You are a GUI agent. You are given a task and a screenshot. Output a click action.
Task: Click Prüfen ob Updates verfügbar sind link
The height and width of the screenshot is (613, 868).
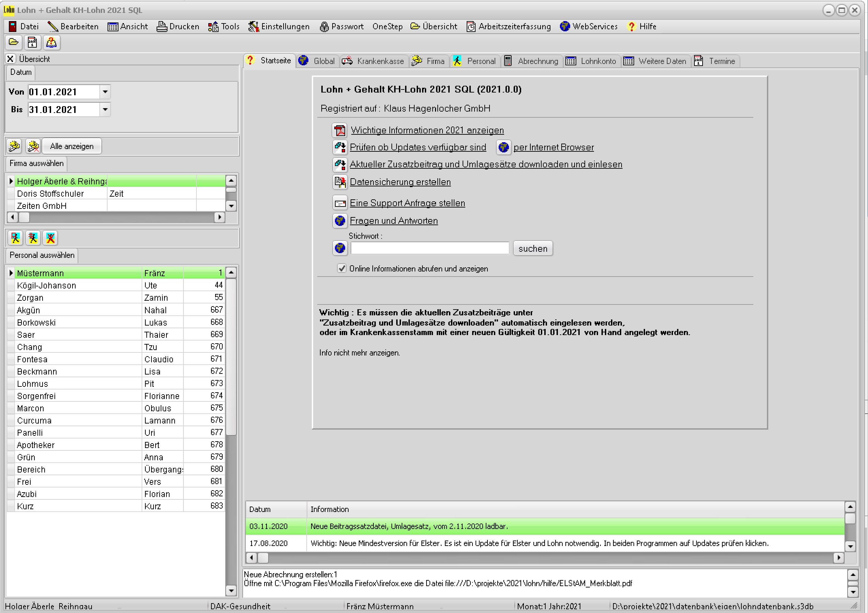pyautogui.click(x=418, y=147)
